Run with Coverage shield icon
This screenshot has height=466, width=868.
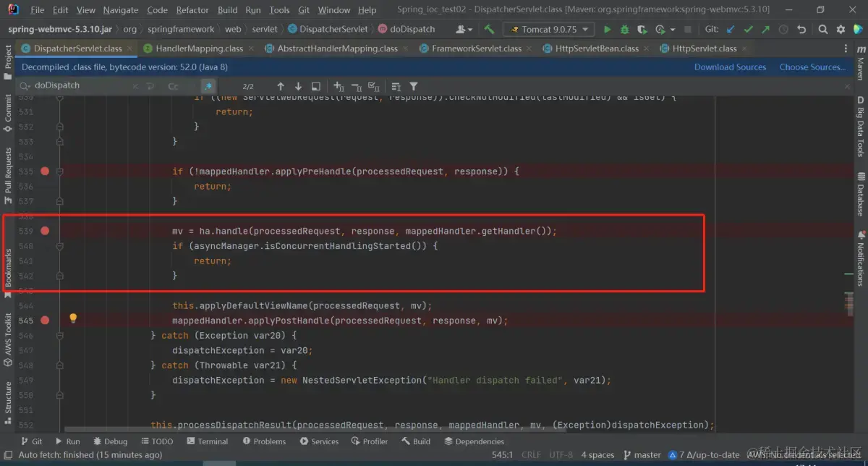642,30
